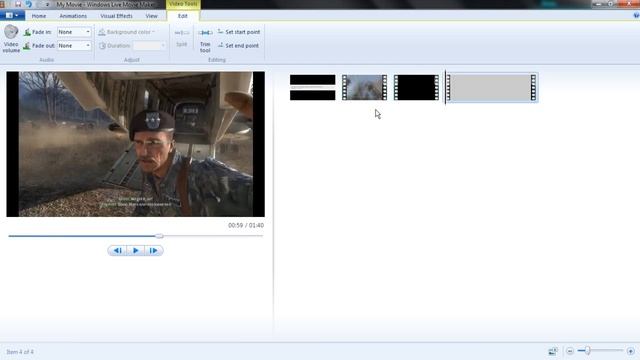Select the third black video clip
The height and width of the screenshot is (360, 640).
(416, 87)
